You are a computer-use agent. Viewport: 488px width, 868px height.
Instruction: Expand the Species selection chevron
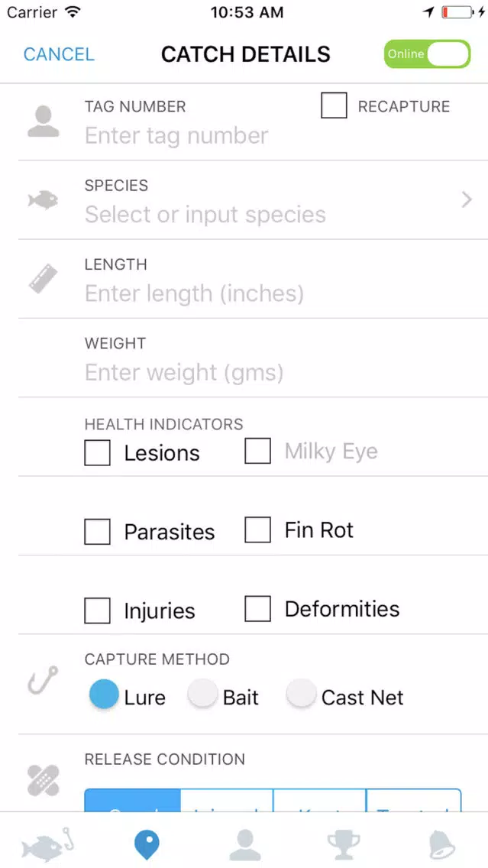point(467,199)
